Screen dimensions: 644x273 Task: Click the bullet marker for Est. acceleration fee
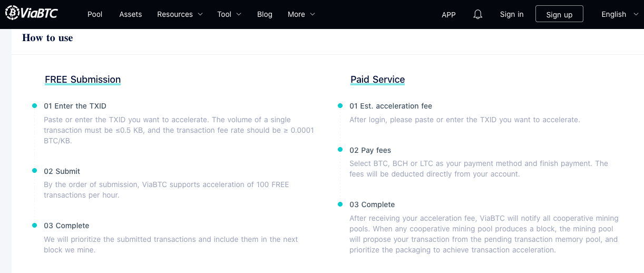pos(340,106)
